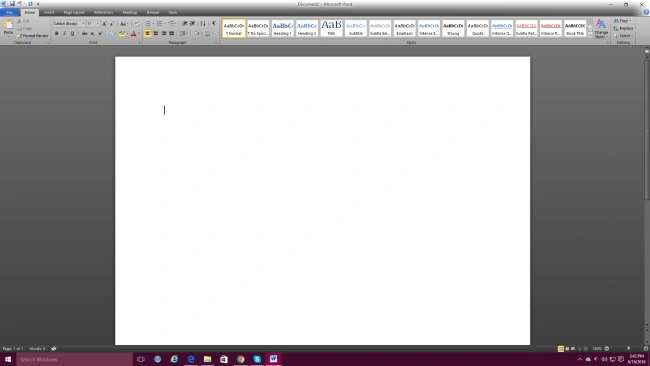Decrease paragraph indent
650x366 pixels.
pyautogui.click(x=184, y=24)
